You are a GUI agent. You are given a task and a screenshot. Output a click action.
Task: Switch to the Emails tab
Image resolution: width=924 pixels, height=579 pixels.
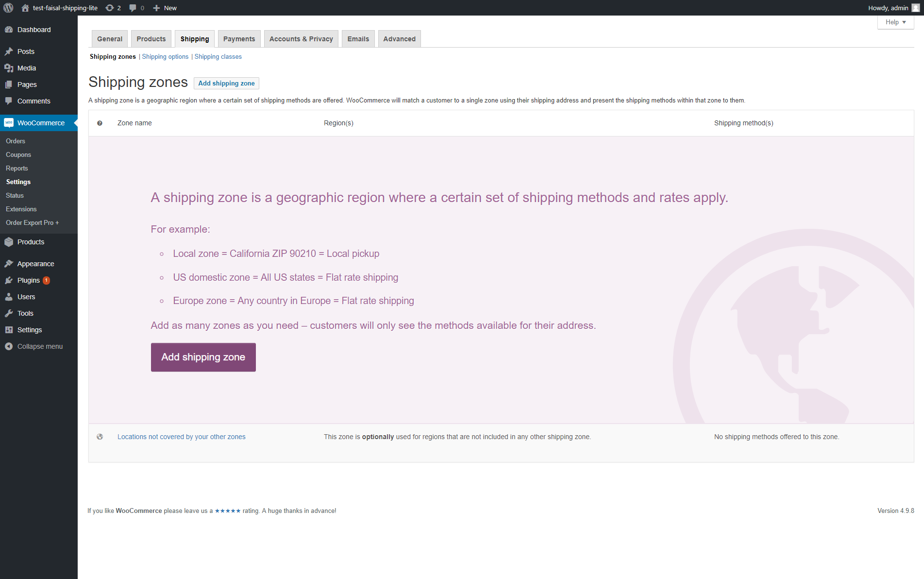coord(358,39)
